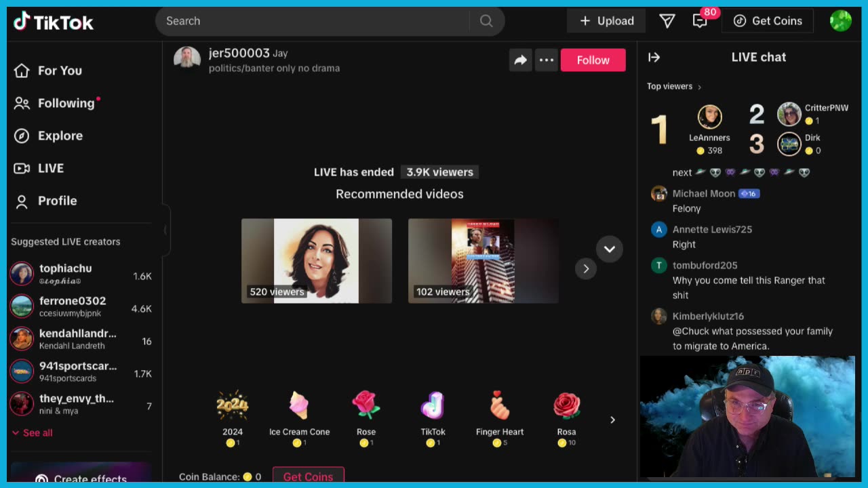
Task: Follow jer500003
Action: click(x=593, y=60)
